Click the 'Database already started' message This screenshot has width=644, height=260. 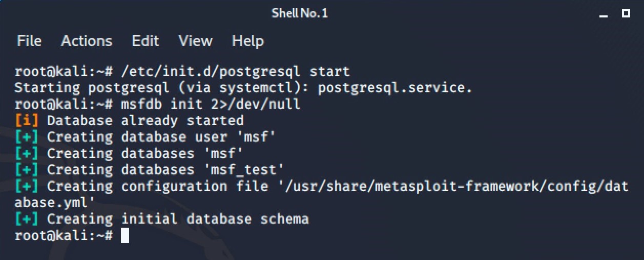click(x=146, y=121)
